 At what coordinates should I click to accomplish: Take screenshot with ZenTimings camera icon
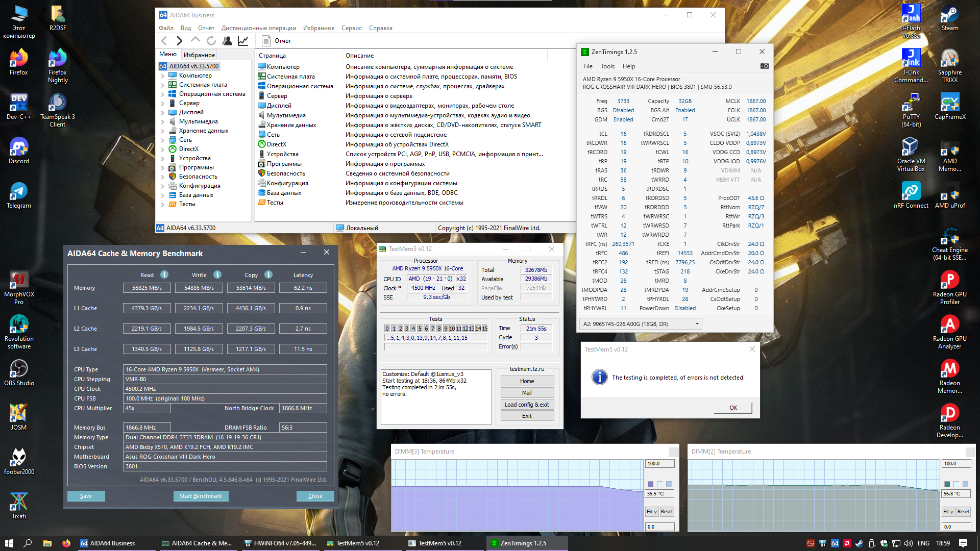(x=764, y=66)
